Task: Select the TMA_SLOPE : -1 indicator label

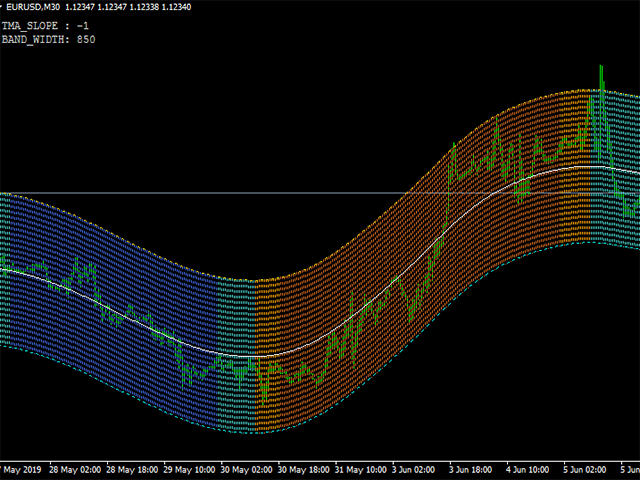Action: [45, 26]
